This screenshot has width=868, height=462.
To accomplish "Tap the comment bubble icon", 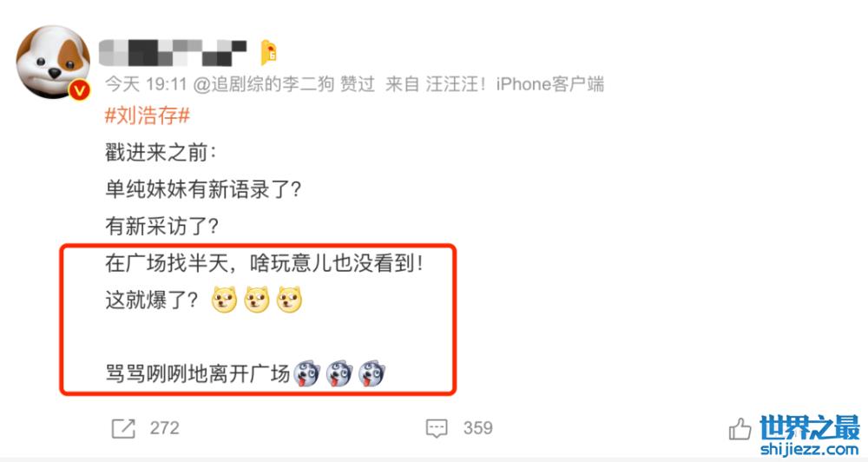I will (437, 428).
